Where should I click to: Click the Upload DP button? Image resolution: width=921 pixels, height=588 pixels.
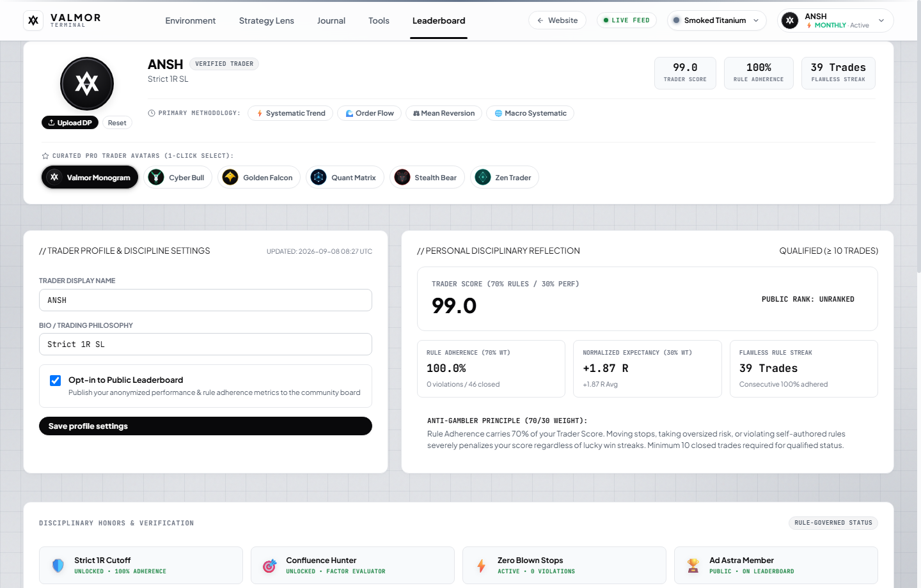(70, 123)
